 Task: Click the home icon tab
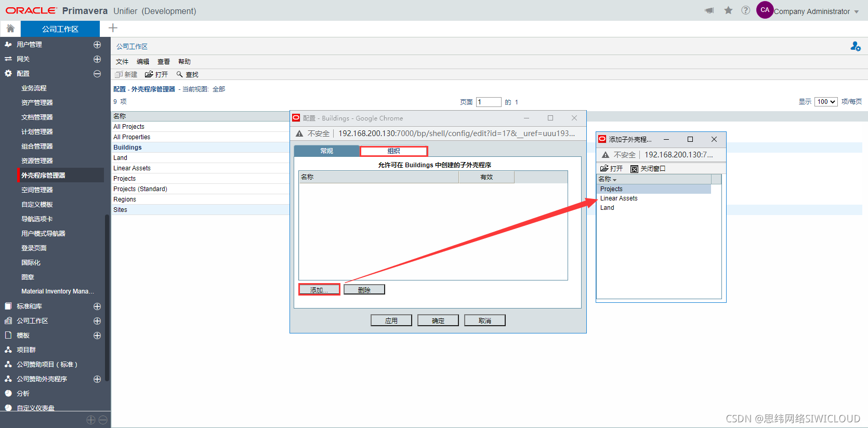point(10,29)
